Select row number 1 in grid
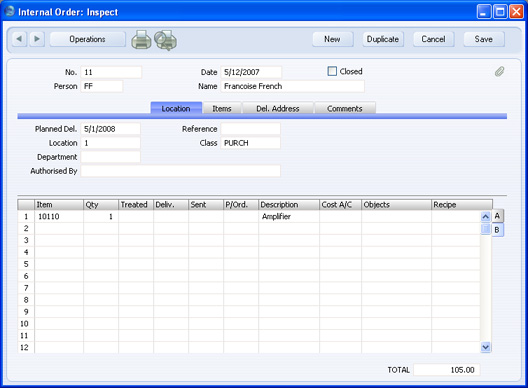This screenshot has height=388, width=528. click(26, 217)
